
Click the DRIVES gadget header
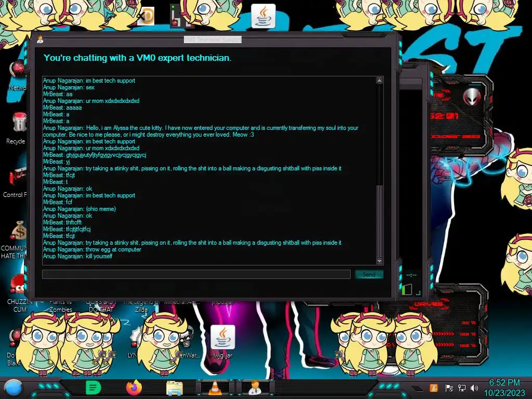pyautogui.click(x=429, y=304)
